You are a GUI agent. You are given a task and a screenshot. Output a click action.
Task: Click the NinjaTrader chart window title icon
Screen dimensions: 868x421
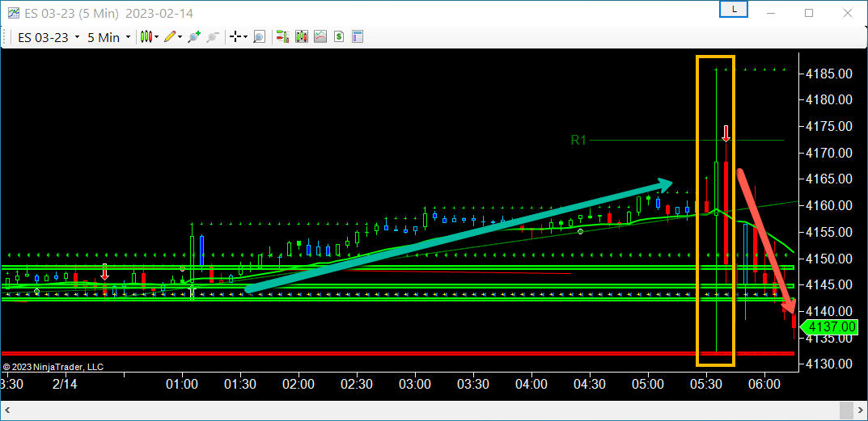[13, 12]
